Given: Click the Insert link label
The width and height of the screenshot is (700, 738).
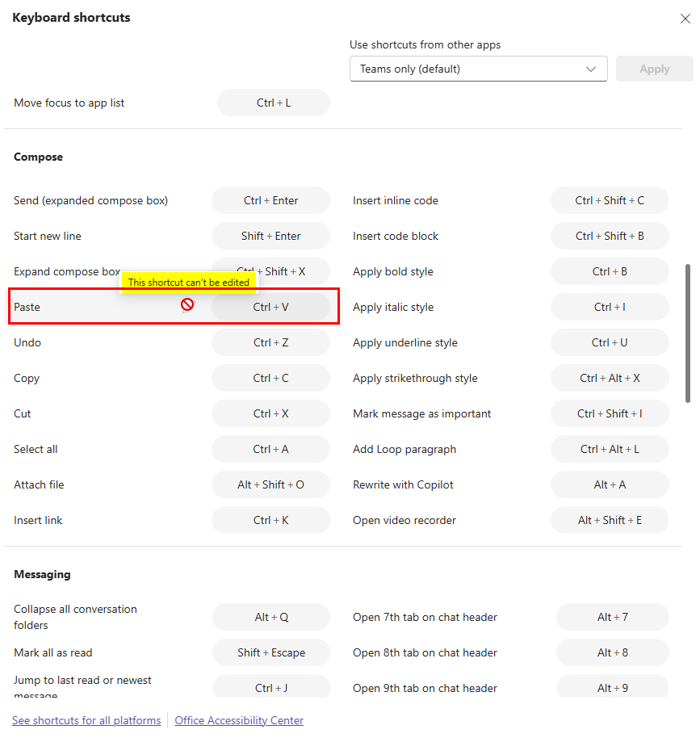Looking at the screenshot, I should [x=38, y=520].
